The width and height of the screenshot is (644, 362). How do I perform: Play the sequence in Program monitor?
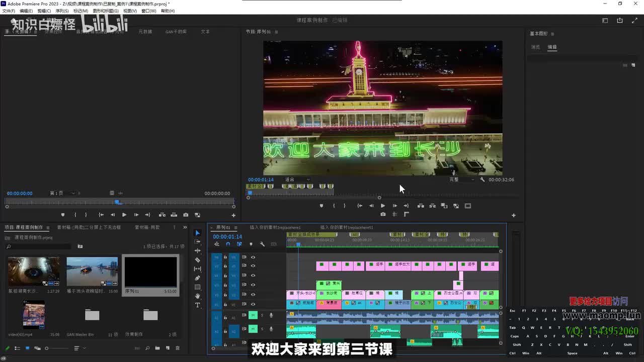coord(383,206)
